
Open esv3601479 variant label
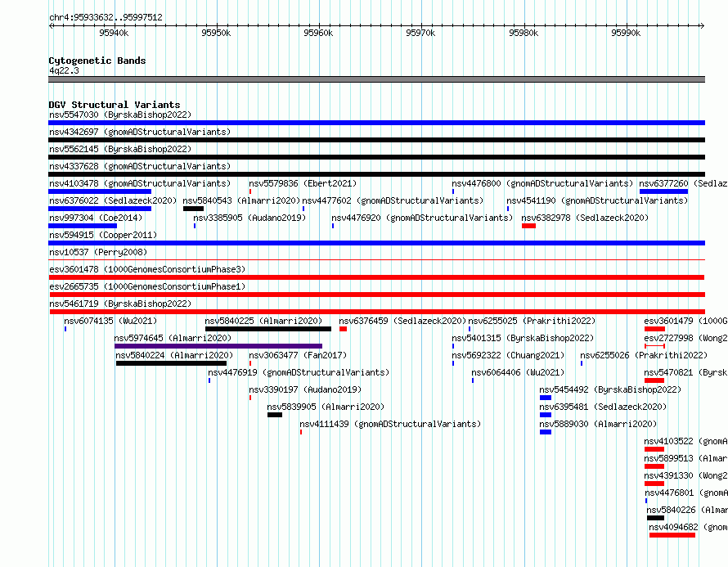coord(685,321)
